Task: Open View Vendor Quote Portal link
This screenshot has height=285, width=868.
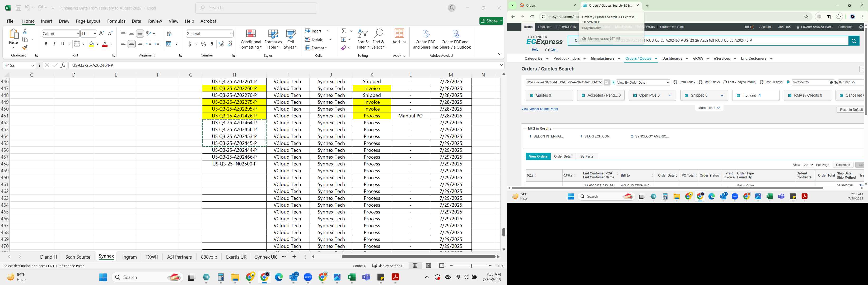Action: point(539,109)
